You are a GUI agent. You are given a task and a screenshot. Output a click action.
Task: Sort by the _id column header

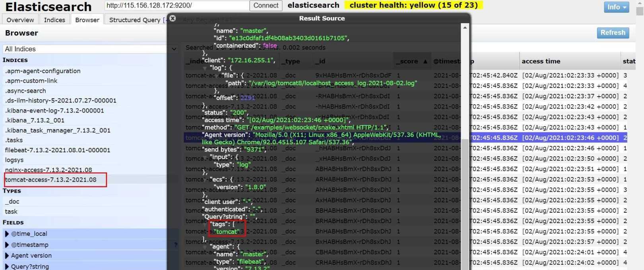click(353, 61)
